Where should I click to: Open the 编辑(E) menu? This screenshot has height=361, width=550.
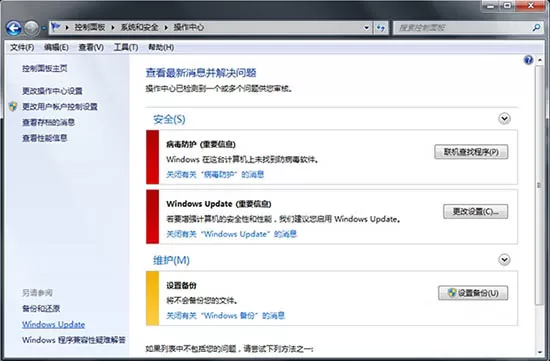[56, 47]
